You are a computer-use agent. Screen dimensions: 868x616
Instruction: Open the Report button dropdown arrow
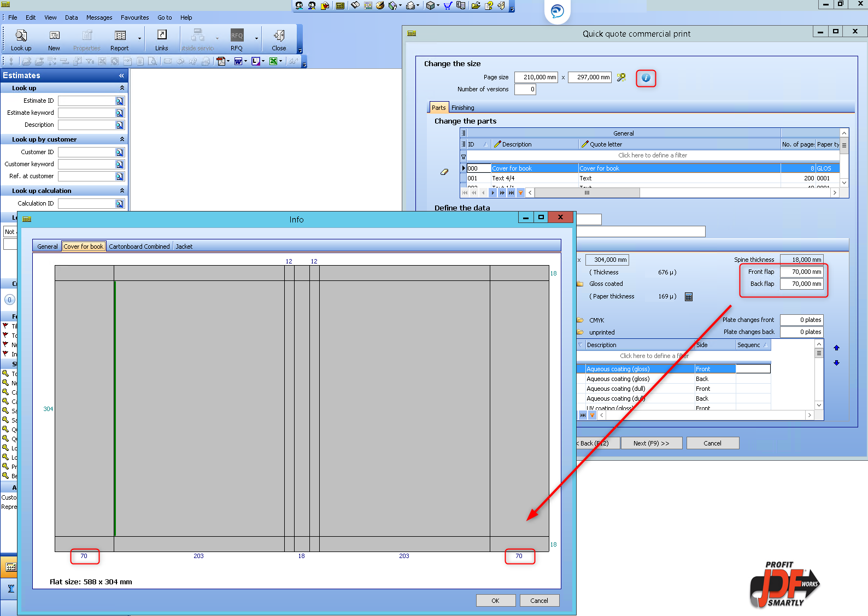[x=139, y=39]
